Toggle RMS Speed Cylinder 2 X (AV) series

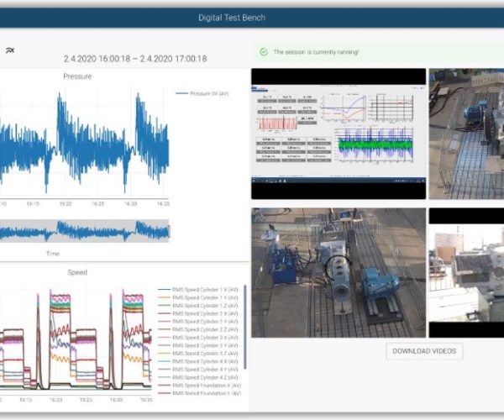tap(198, 313)
